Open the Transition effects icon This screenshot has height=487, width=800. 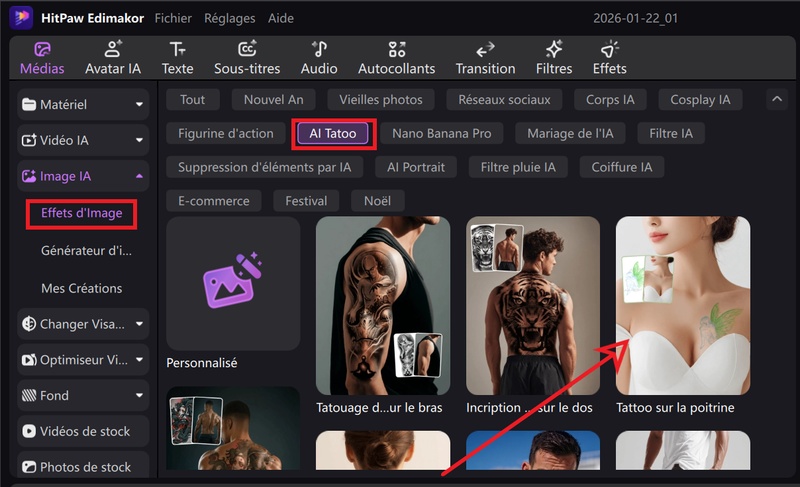485,49
